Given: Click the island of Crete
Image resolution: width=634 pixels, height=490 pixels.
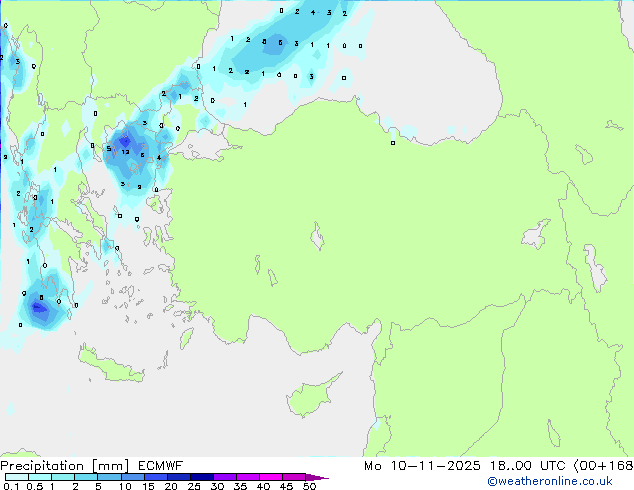Looking at the screenshot, I should pyautogui.click(x=111, y=366).
